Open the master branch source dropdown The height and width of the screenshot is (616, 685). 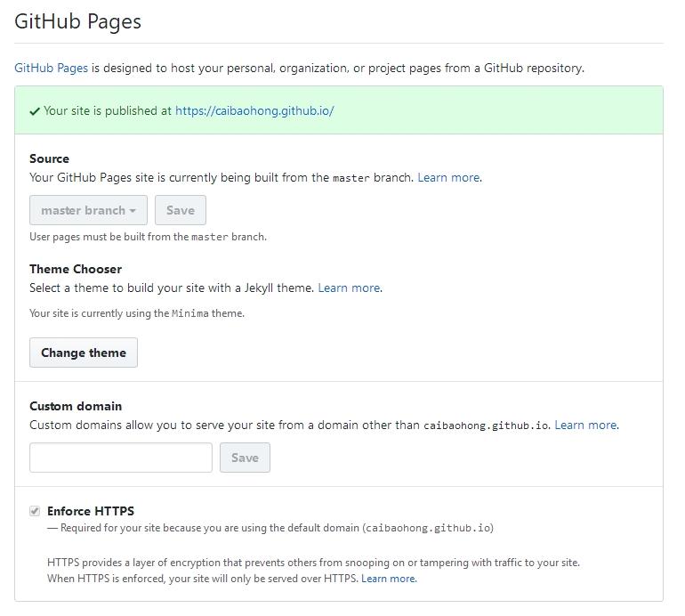(x=88, y=210)
